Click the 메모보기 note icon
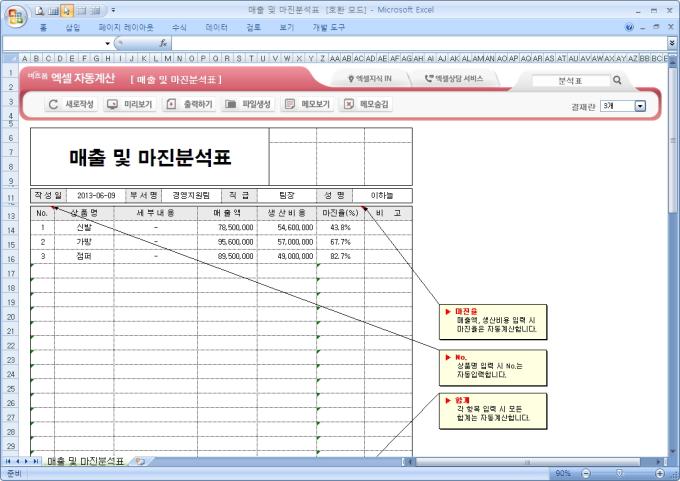This screenshot has height=481, width=680. 290,104
